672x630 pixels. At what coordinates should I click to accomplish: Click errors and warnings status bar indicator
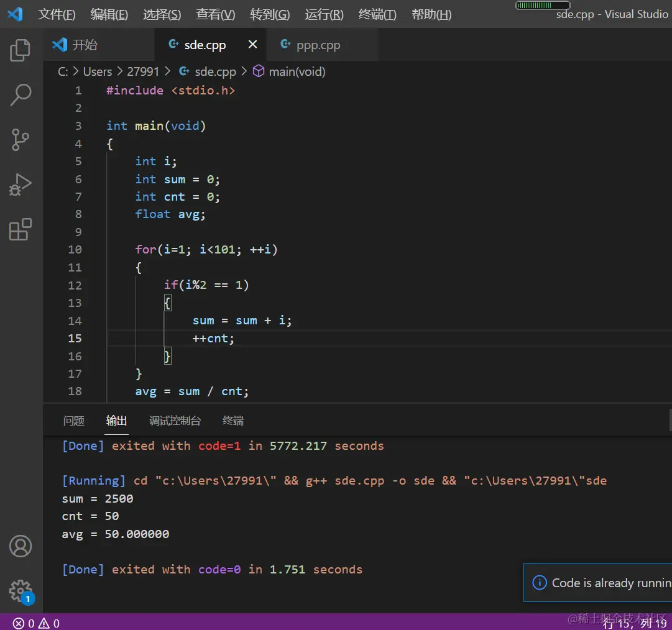(37, 623)
